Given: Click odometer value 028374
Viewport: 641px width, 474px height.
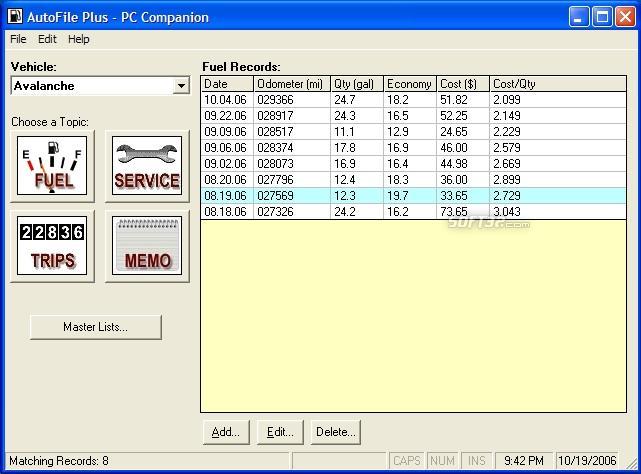Looking at the screenshot, I should click(x=275, y=148).
